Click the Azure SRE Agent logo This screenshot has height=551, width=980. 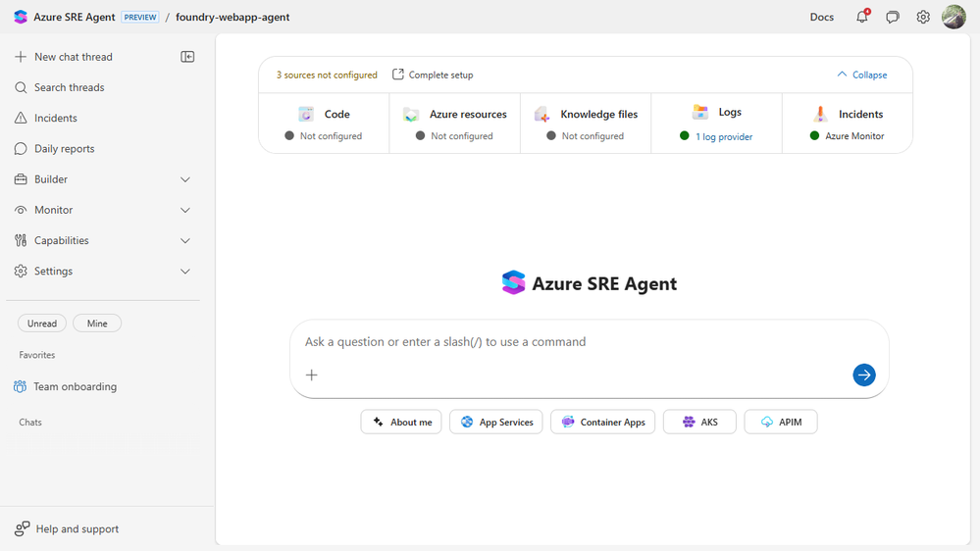[21, 17]
